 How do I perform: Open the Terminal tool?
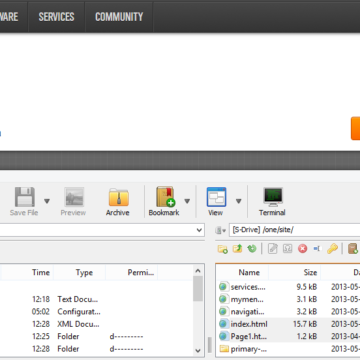tap(272, 201)
